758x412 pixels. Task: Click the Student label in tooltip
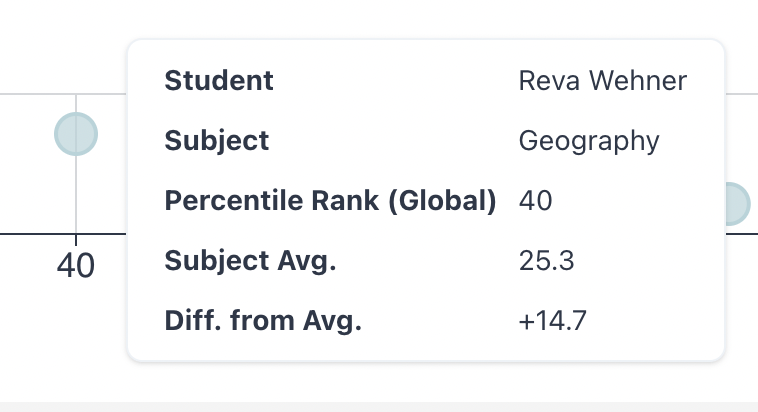tap(219, 80)
